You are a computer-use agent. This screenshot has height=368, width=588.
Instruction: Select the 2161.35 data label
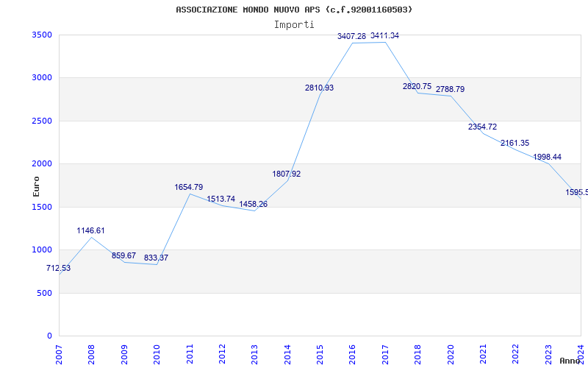pyautogui.click(x=515, y=143)
